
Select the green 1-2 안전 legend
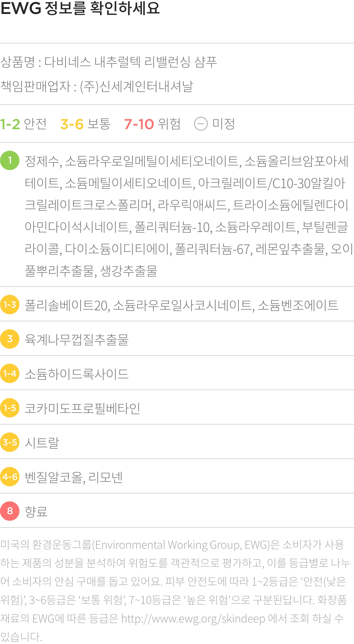(x=23, y=124)
